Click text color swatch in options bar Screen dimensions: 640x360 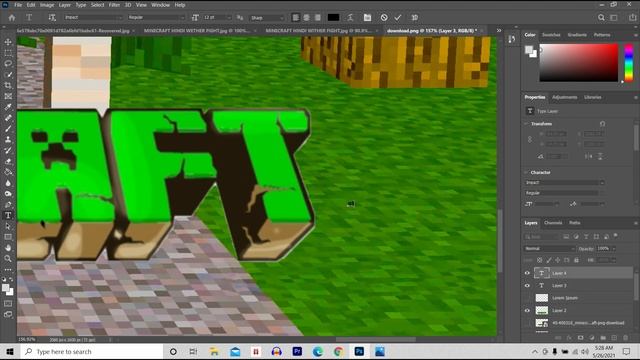(x=333, y=18)
